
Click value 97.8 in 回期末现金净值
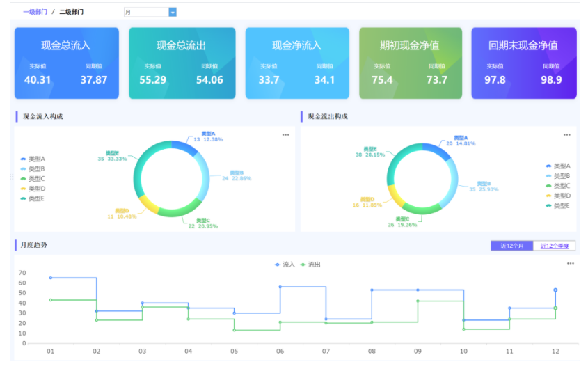tap(495, 80)
